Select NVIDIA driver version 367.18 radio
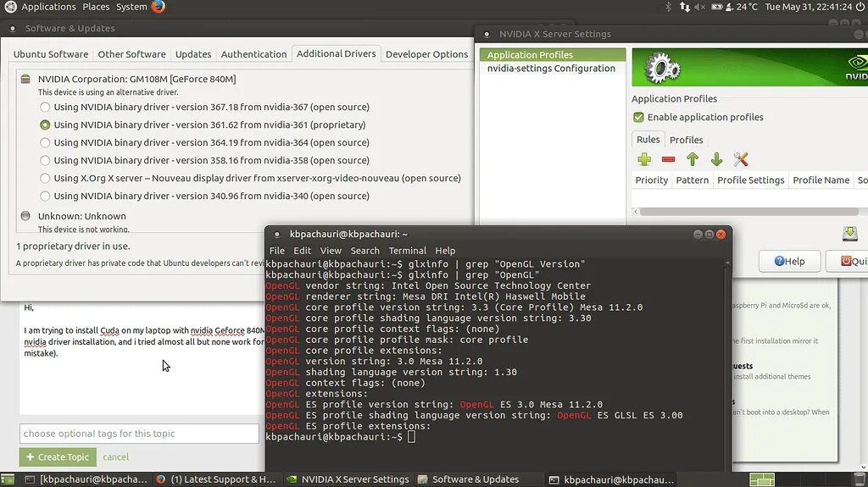Image resolution: width=868 pixels, height=487 pixels. pyautogui.click(x=45, y=107)
